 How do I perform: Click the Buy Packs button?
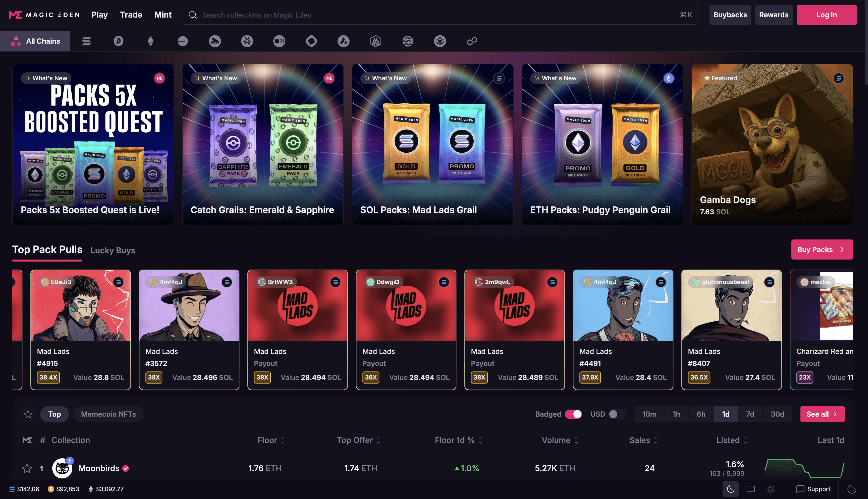[x=822, y=249]
